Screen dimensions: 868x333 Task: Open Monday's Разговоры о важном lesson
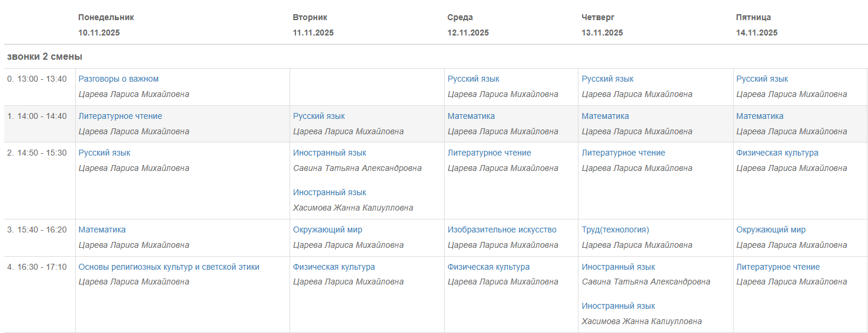(118, 79)
